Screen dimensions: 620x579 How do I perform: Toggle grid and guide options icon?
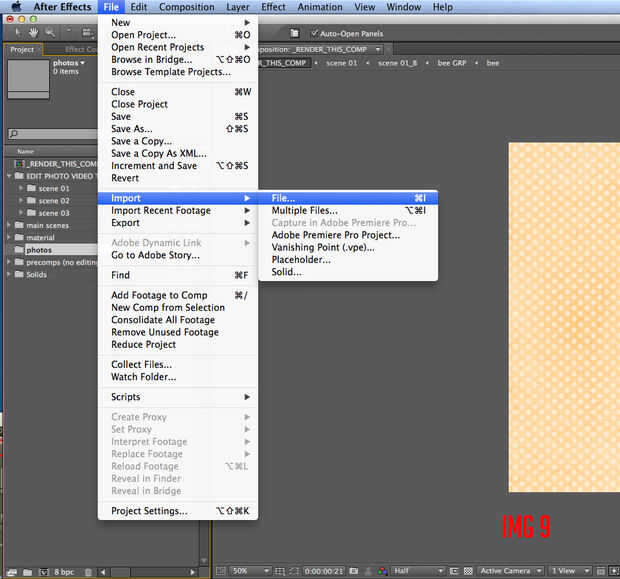(x=279, y=571)
